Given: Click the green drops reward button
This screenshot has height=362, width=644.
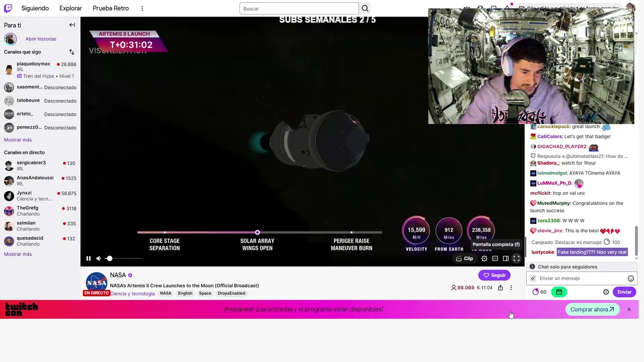Looking at the screenshot, I should point(559,292).
